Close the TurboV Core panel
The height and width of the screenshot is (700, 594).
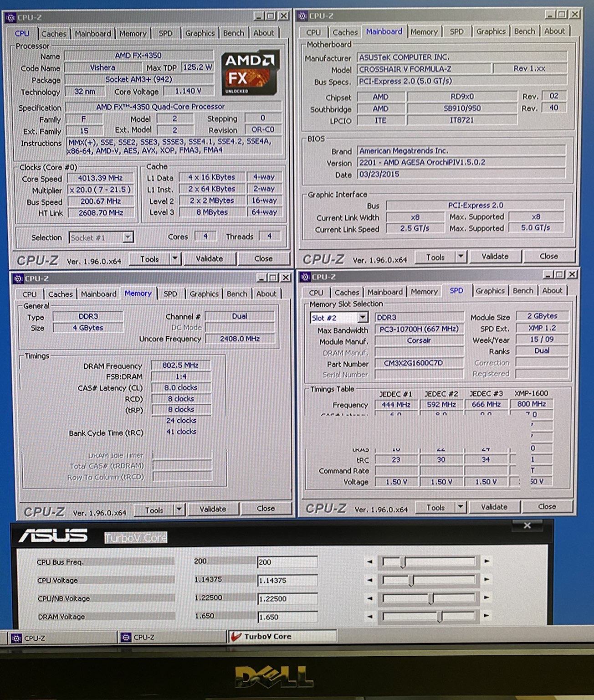(527, 525)
